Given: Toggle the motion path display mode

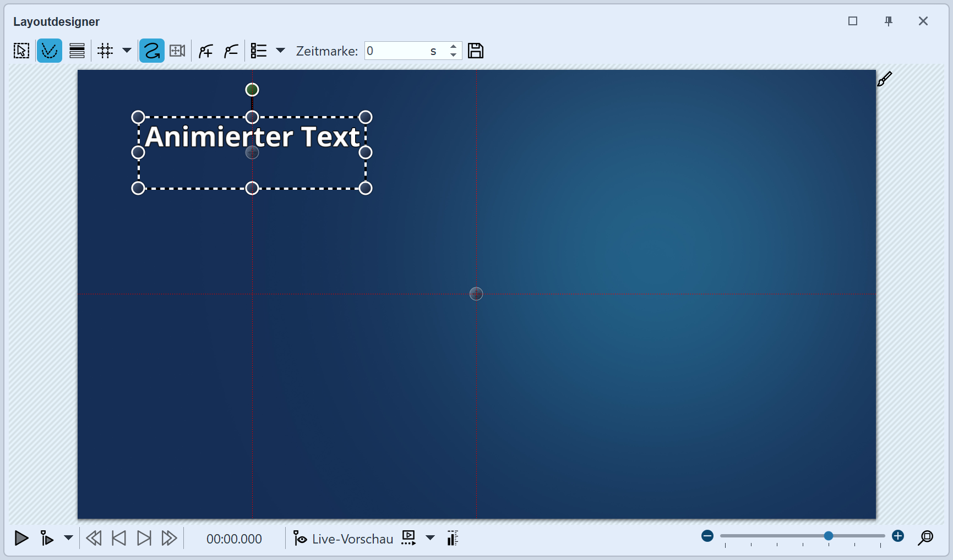Looking at the screenshot, I should pos(49,50).
